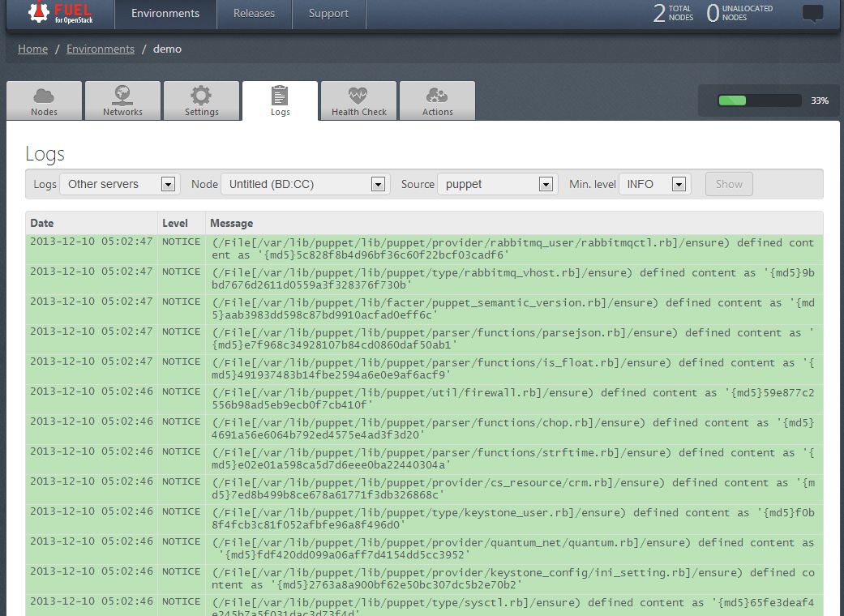Expand the Node 'Untitled (BD:CC)' dropdown
The width and height of the screenshot is (844, 616).
click(x=306, y=184)
